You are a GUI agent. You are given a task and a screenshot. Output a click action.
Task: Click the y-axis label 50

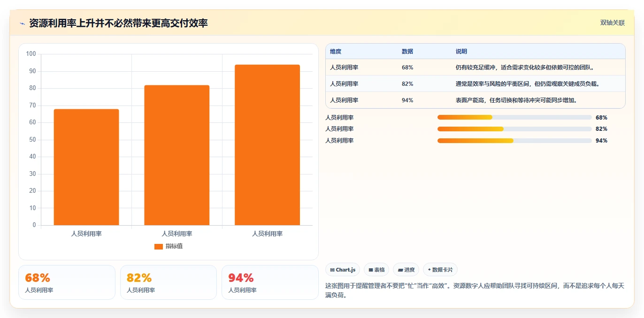[32, 140]
